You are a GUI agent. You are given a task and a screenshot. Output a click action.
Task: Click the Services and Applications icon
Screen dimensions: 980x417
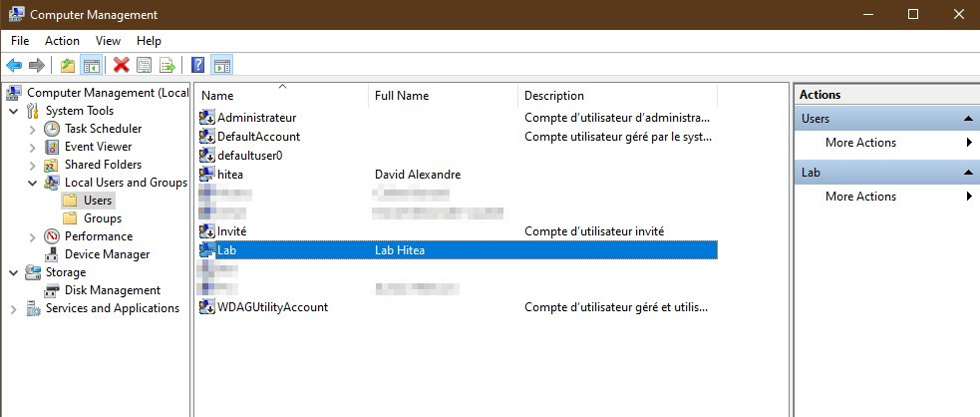33,309
